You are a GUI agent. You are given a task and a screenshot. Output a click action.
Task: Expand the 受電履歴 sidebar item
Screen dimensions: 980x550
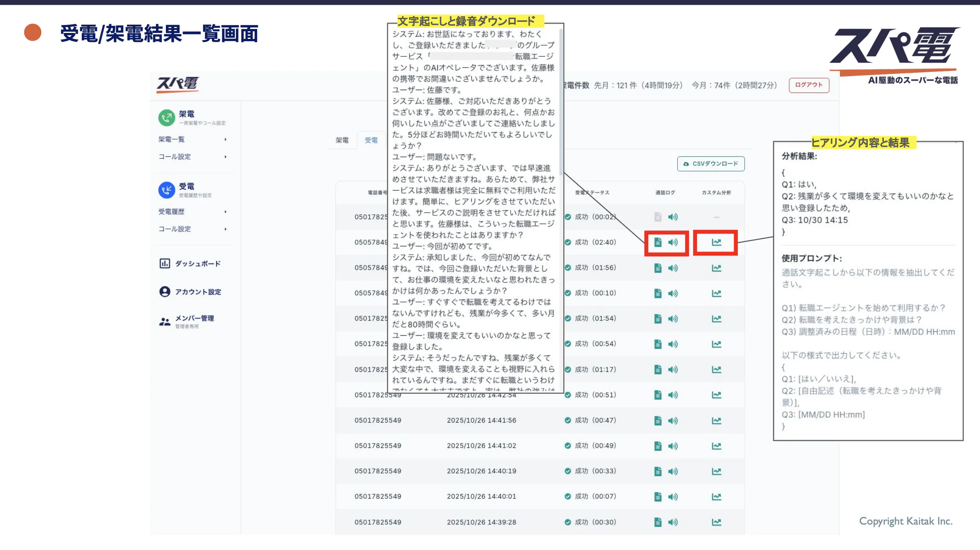point(171,212)
